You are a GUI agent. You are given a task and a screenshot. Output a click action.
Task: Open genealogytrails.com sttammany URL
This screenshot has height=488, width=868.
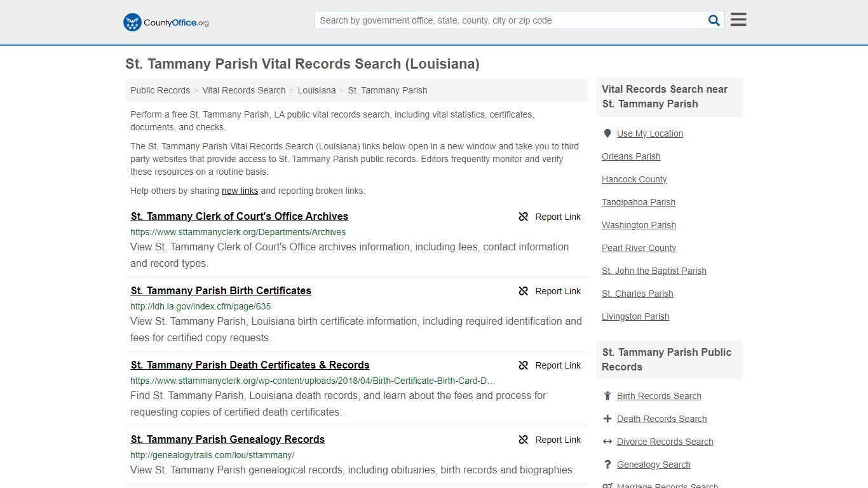(212, 455)
